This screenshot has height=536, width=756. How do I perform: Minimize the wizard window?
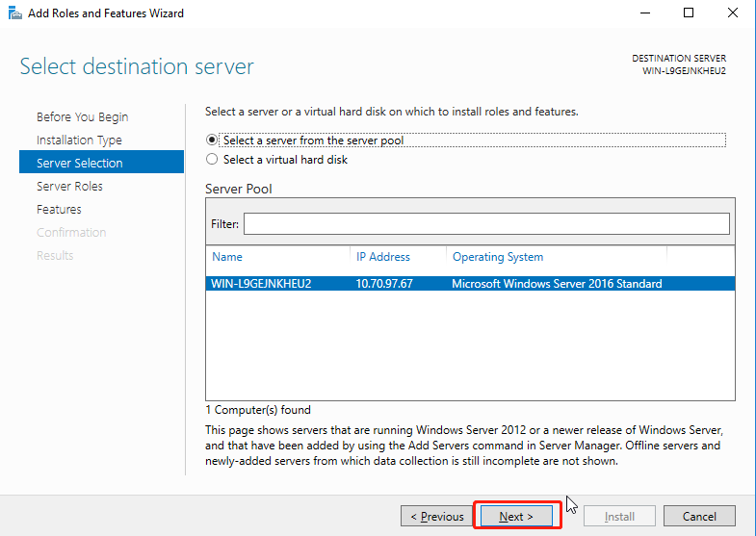pos(643,13)
